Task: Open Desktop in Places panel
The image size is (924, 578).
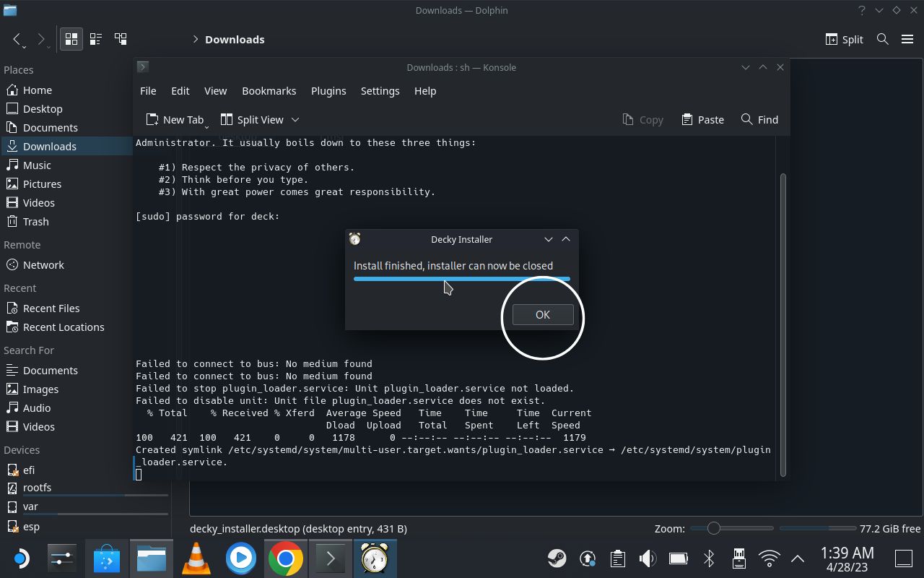Action: pyautogui.click(x=66, y=108)
